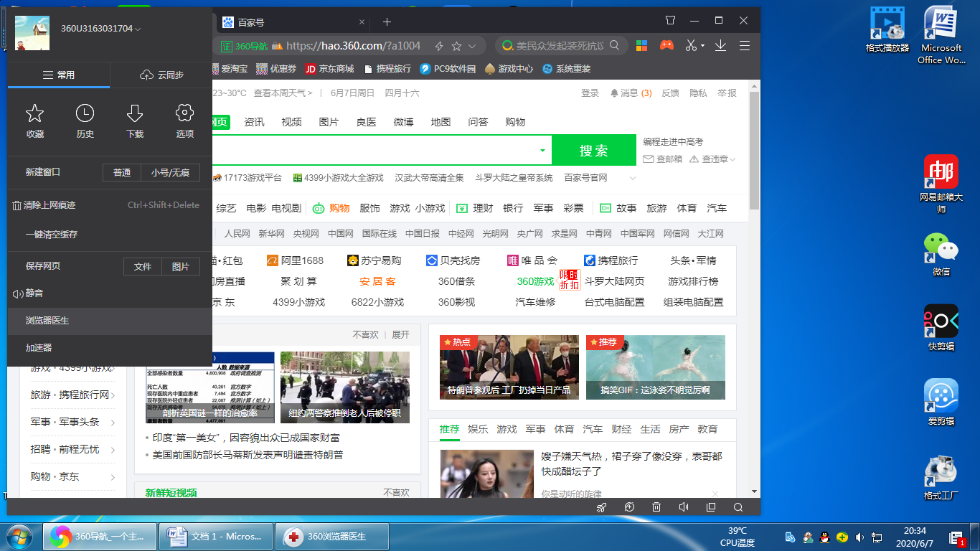The image size is (980, 551).
Task: Expand the 购物·京东 sidebar chevron
Action: (x=113, y=477)
